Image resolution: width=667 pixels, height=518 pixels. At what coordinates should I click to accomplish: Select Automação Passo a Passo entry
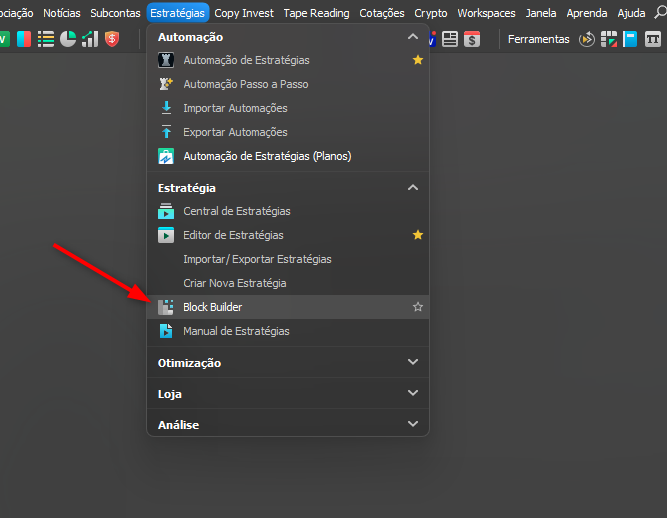tap(288, 84)
